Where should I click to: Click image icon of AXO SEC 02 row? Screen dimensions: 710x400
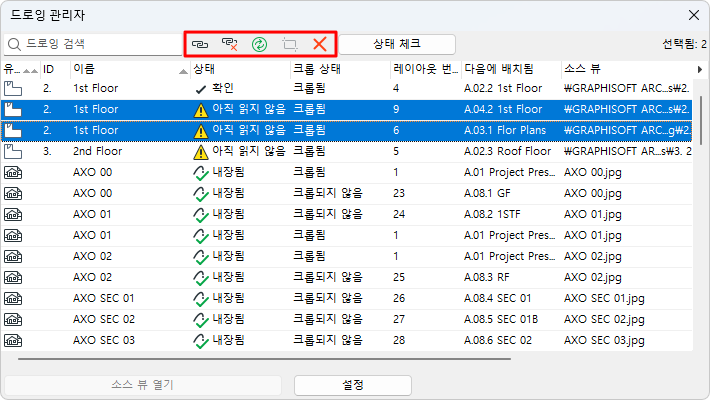[13, 319]
